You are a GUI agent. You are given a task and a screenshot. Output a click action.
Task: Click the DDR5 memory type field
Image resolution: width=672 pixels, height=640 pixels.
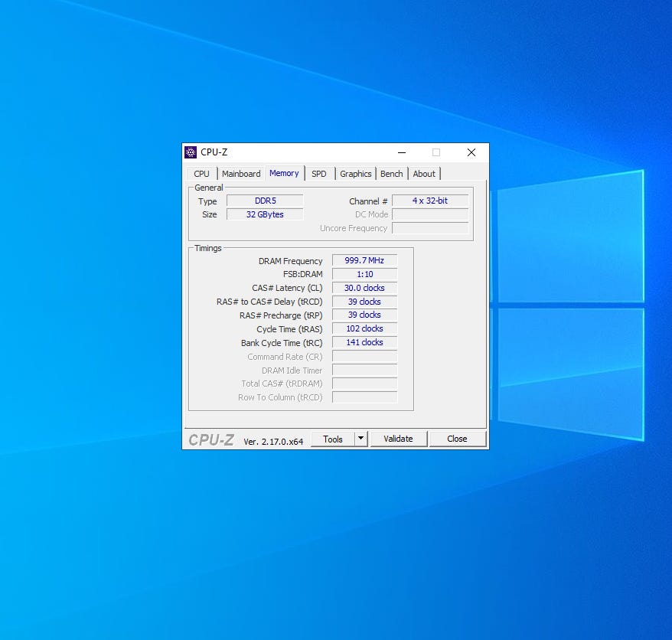[x=265, y=201]
